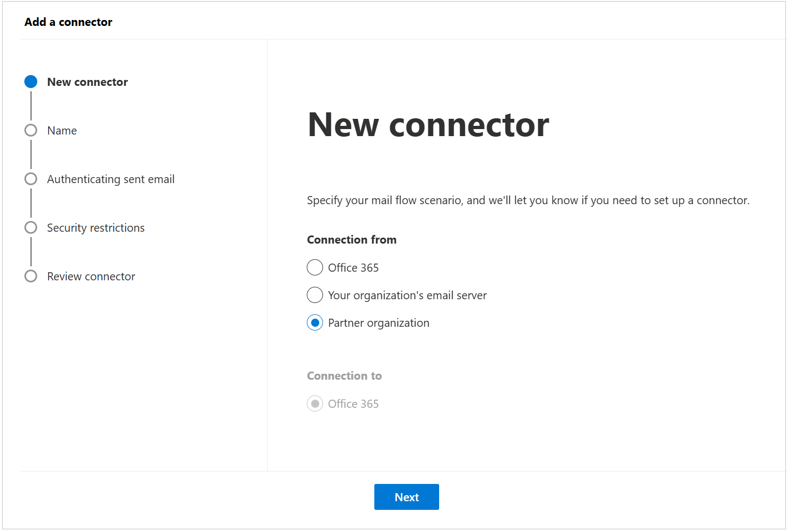This screenshot has width=787, height=532.
Task: Click the large New connector heading
Action: [x=428, y=125]
